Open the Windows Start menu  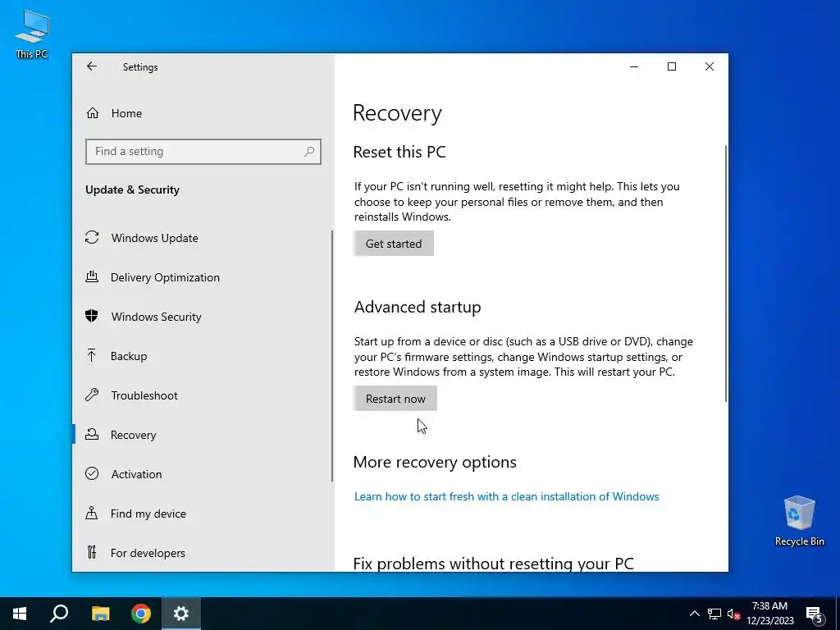coord(20,614)
